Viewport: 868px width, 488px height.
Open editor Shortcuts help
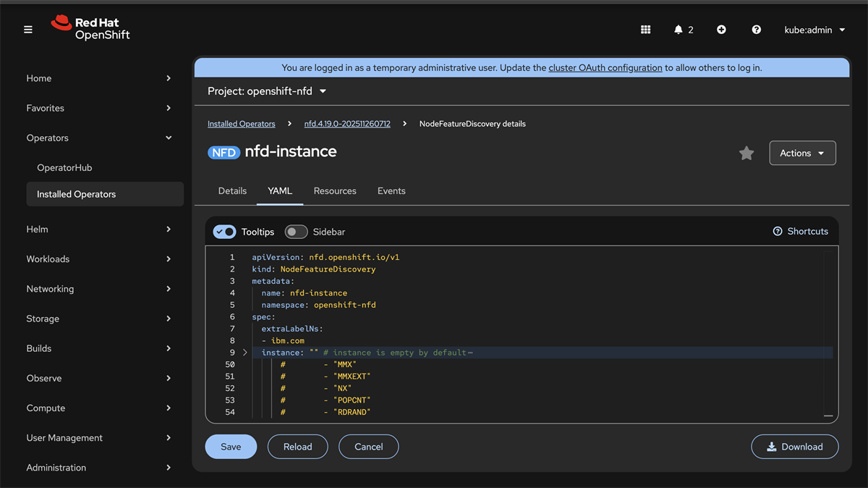(801, 232)
